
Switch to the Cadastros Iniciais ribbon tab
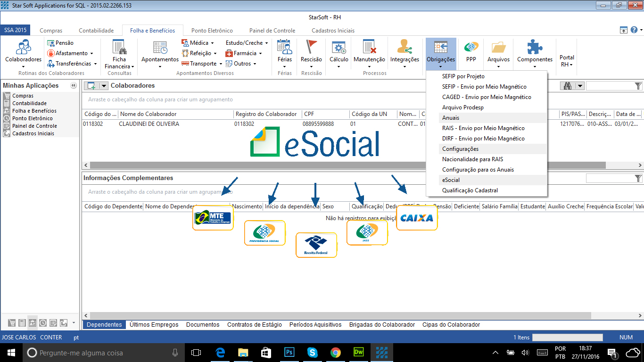(333, 31)
